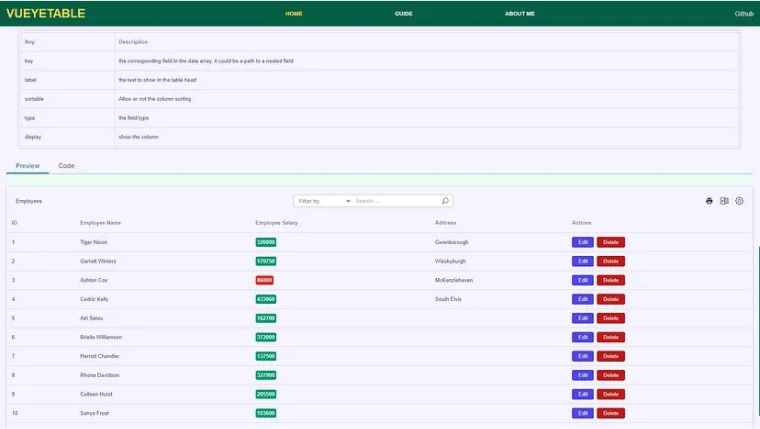Delete Brielle Williamson's row
This screenshot has width=760, height=429.
[611, 337]
